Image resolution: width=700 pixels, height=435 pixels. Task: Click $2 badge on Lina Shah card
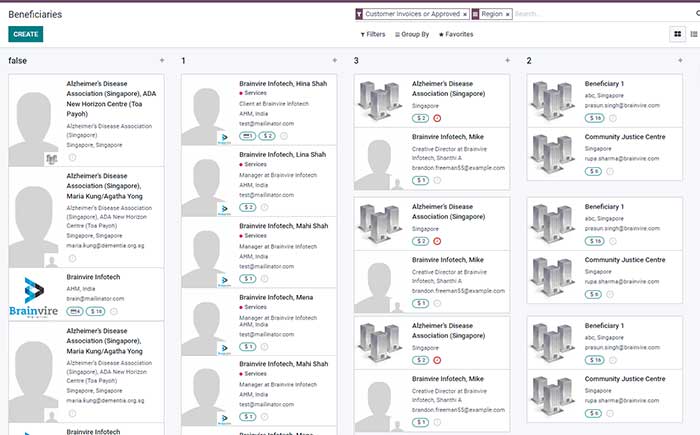[247, 207]
